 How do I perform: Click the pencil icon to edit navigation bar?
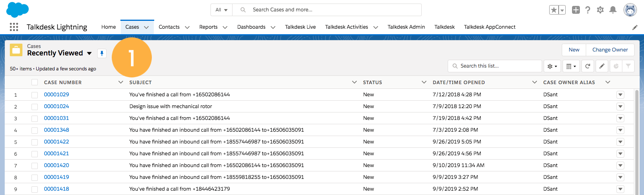pos(635,27)
